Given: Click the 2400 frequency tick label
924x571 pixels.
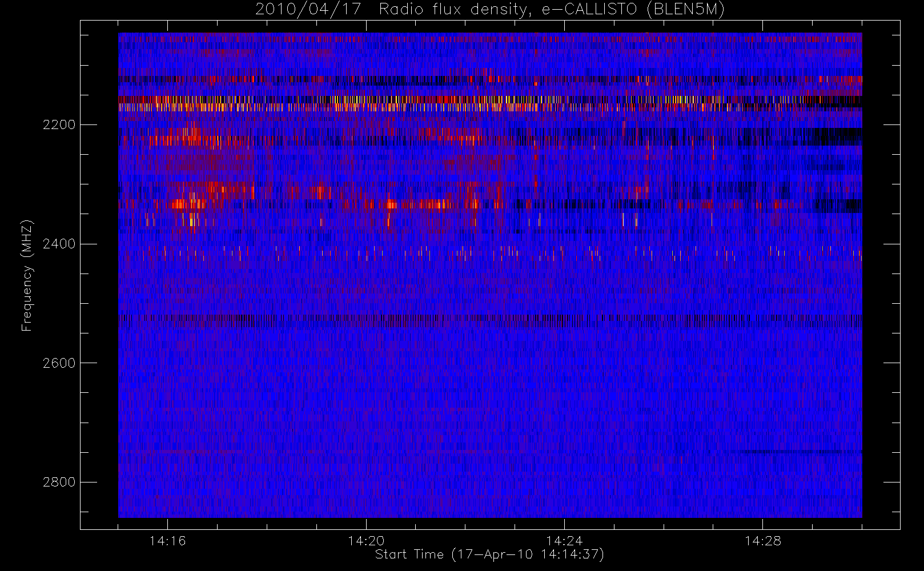Looking at the screenshot, I should point(59,244).
